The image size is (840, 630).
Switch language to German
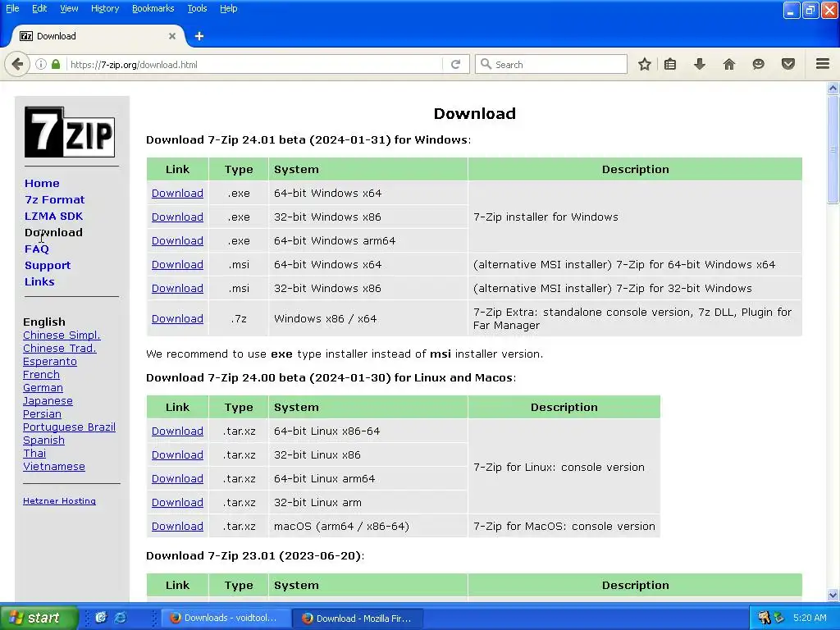click(x=43, y=388)
